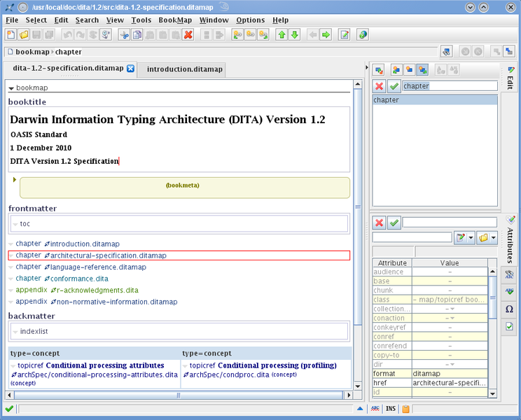Click the New document toolbar icon

coord(11,34)
